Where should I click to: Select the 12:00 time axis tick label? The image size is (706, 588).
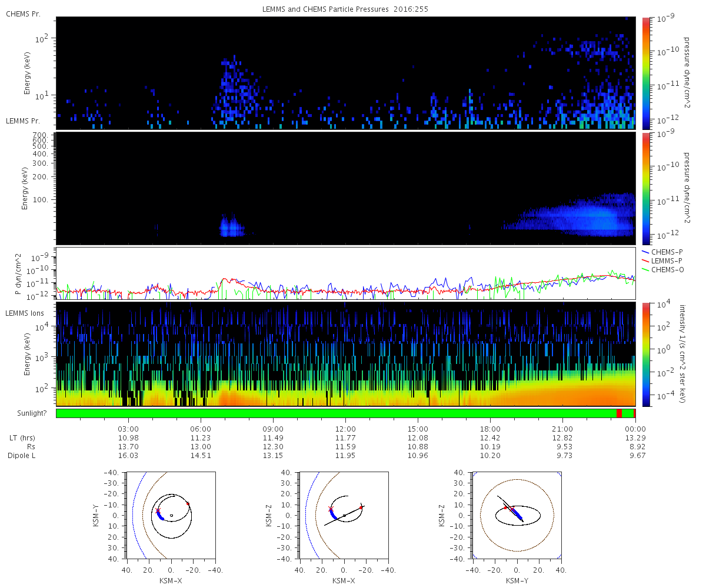(x=345, y=429)
